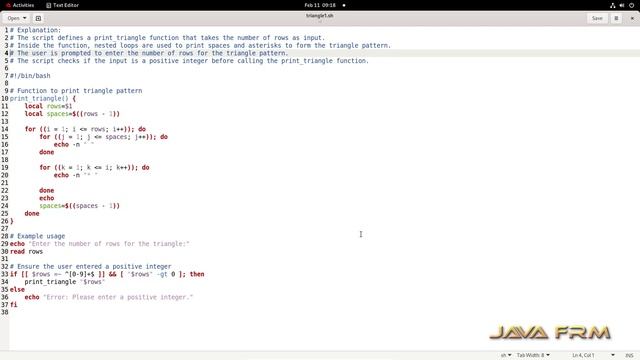Viewport: 640px width, 360px height.
Task: Click the '# Ensure the user entered' comment
Action: coord(91,267)
